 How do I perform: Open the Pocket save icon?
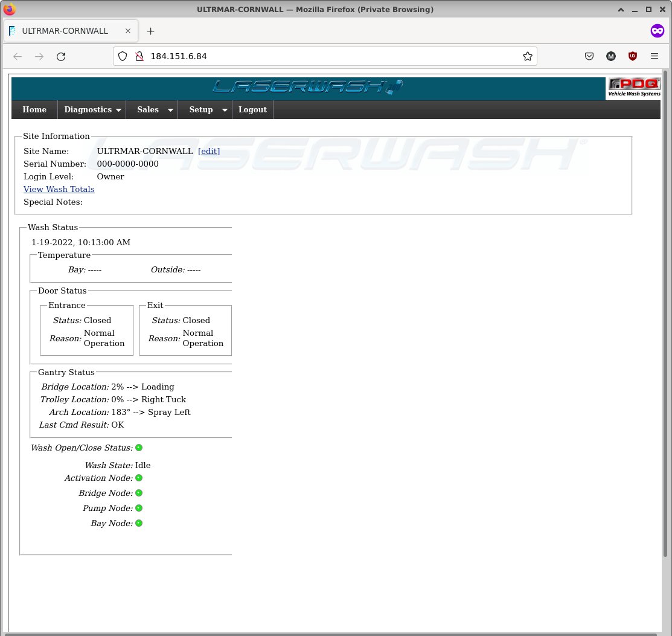click(589, 56)
